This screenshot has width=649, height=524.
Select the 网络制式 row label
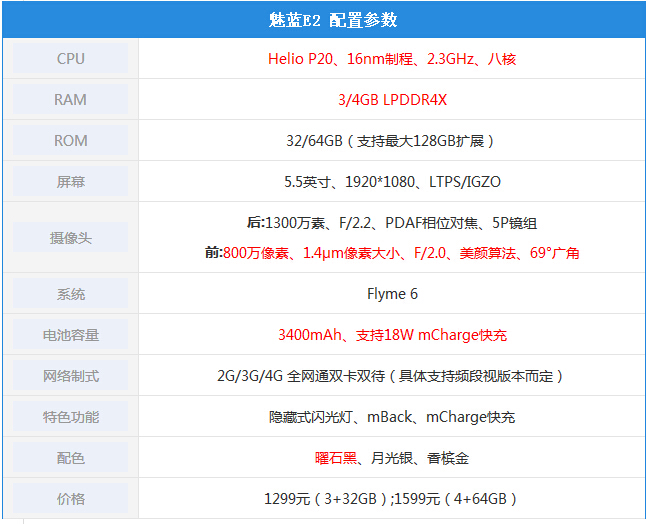pyautogui.click(x=71, y=376)
